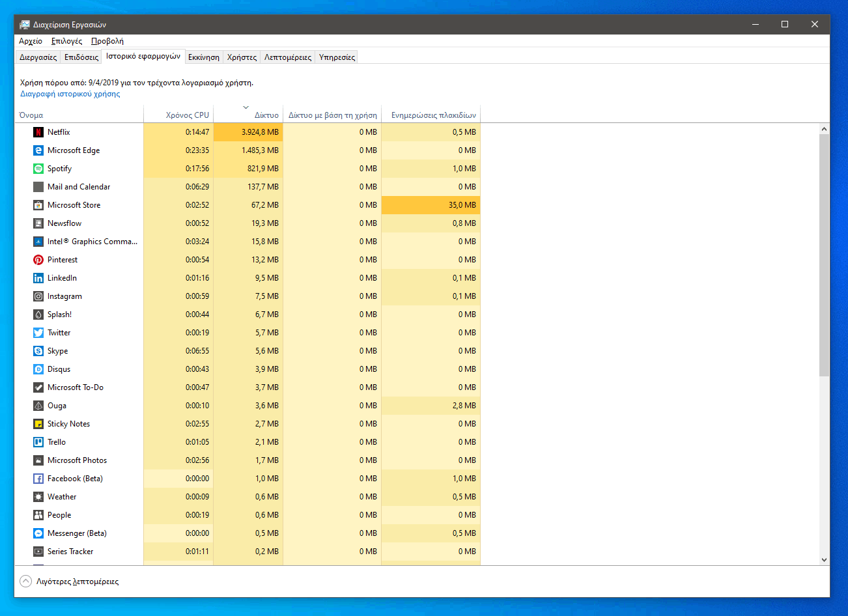Click the Weather app icon
This screenshot has height=616, width=848.
pos(38,497)
